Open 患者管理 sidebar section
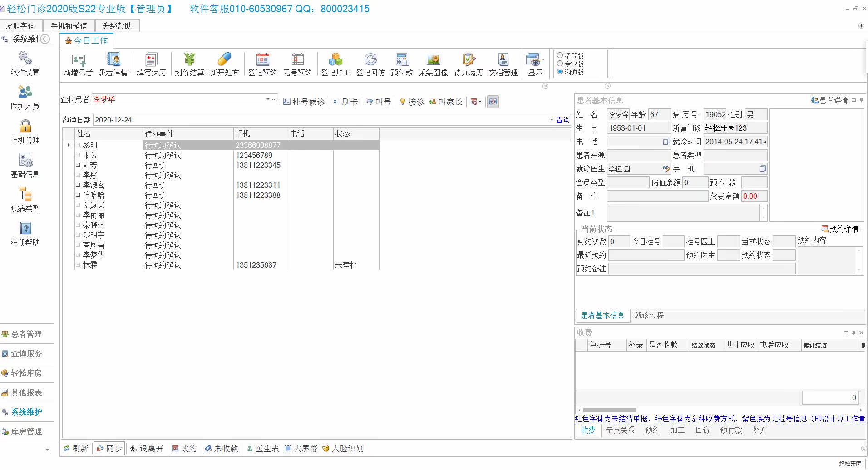Image resolution: width=868 pixels, height=470 pixels. click(27, 334)
